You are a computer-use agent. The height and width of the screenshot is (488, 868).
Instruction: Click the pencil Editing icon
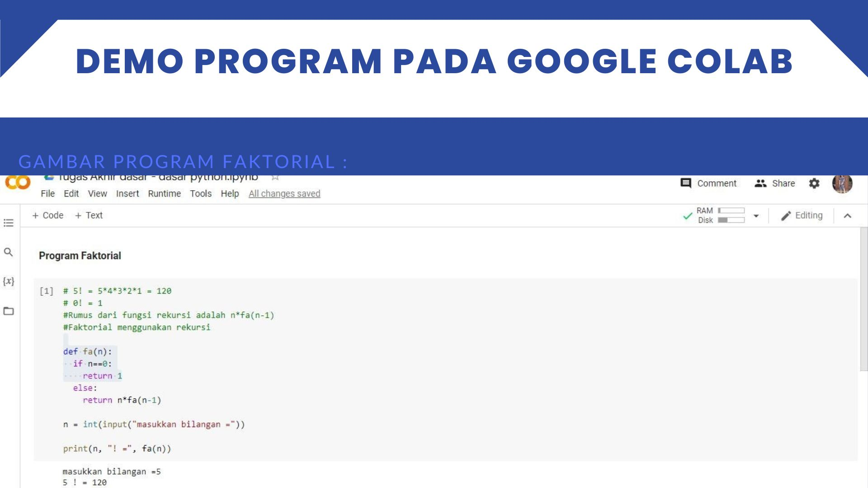(x=786, y=216)
